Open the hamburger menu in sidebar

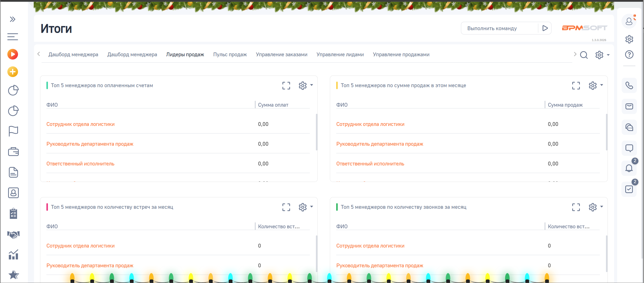[x=13, y=37]
